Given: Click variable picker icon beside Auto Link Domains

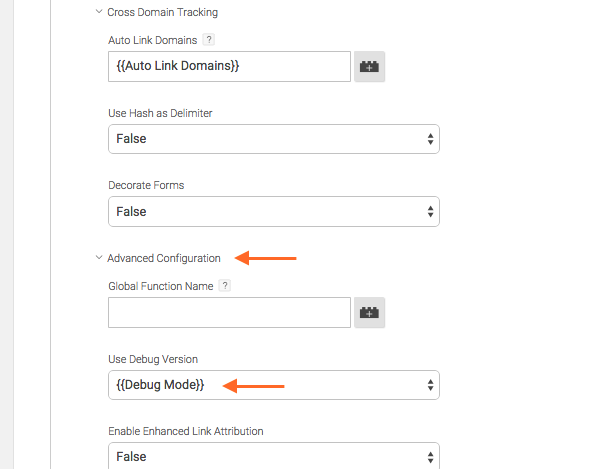Looking at the screenshot, I should [369, 66].
